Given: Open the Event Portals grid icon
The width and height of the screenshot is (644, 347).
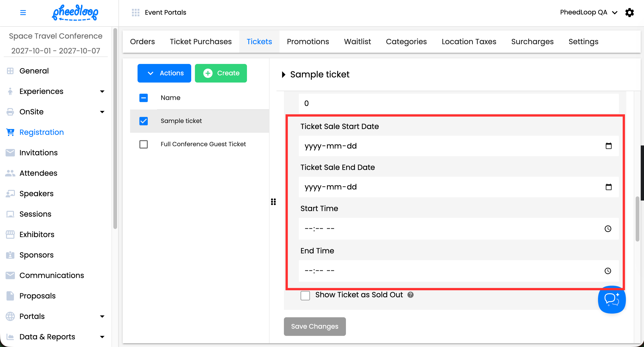Looking at the screenshot, I should pyautogui.click(x=135, y=13).
